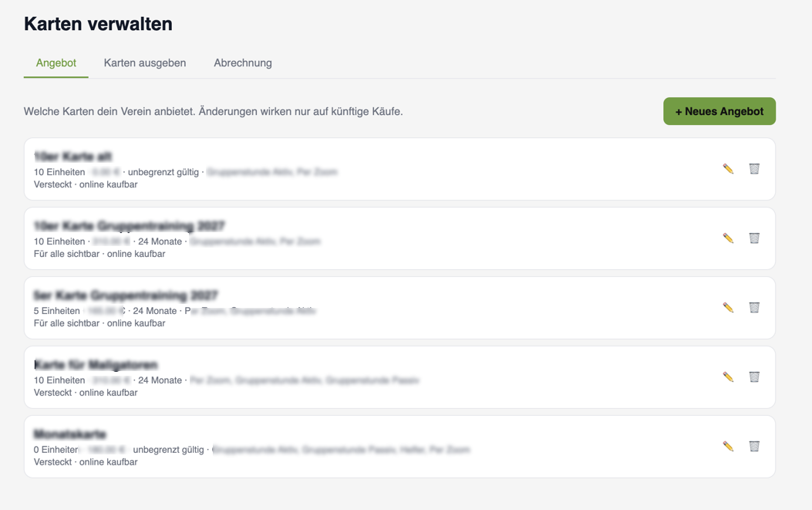This screenshot has width=812, height=510.
Task: Click trash icon on second 10 Einheiten offer
Action: point(754,238)
